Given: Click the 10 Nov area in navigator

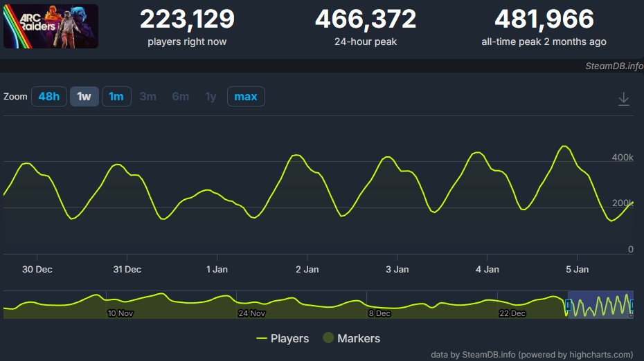Looking at the screenshot, I should (120, 313).
